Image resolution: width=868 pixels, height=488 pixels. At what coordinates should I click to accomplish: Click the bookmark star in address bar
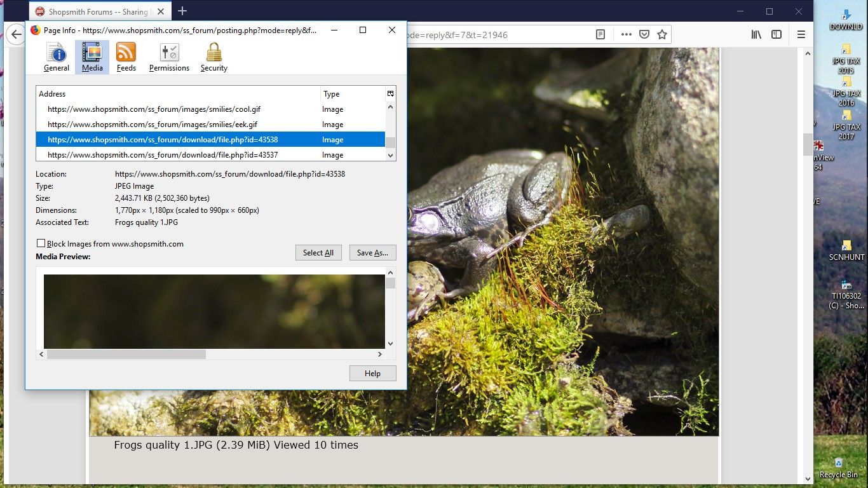tap(662, 34)
